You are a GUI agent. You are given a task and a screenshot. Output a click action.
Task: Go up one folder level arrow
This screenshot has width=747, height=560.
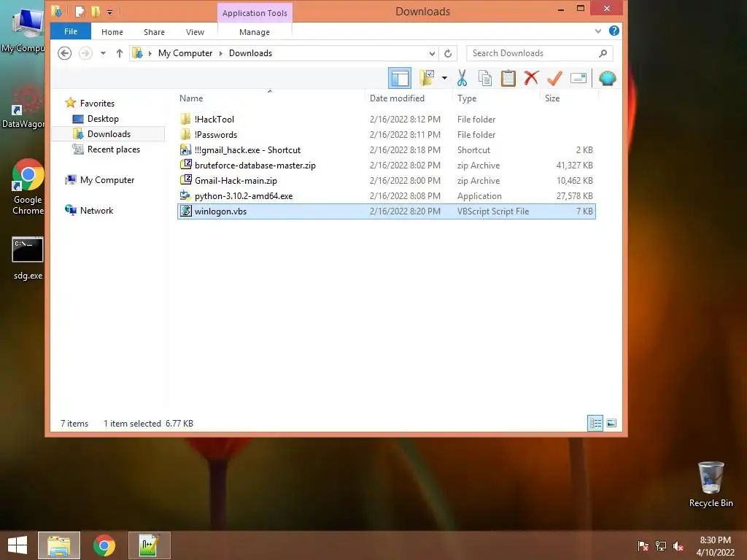[119, 53]
